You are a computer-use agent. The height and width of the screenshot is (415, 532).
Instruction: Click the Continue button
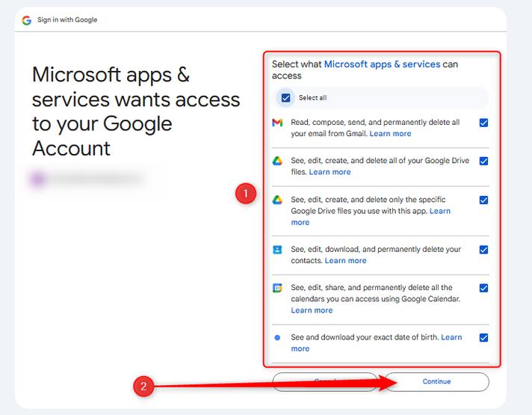436,381
